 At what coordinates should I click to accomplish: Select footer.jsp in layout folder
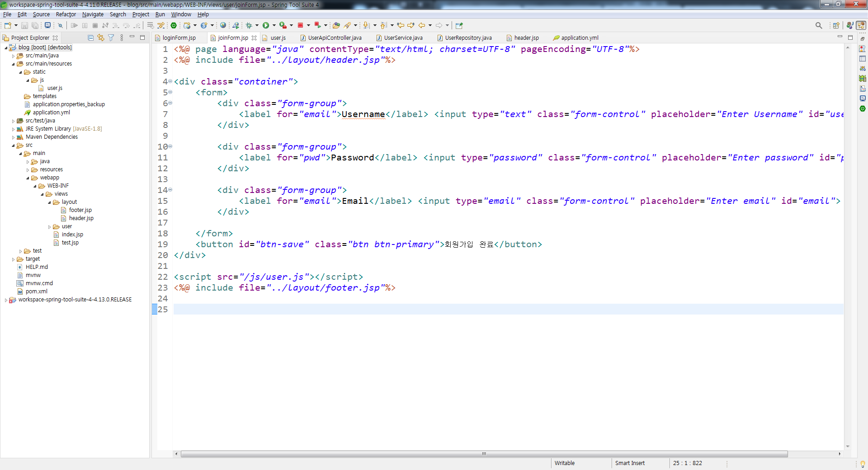[80, 210]
